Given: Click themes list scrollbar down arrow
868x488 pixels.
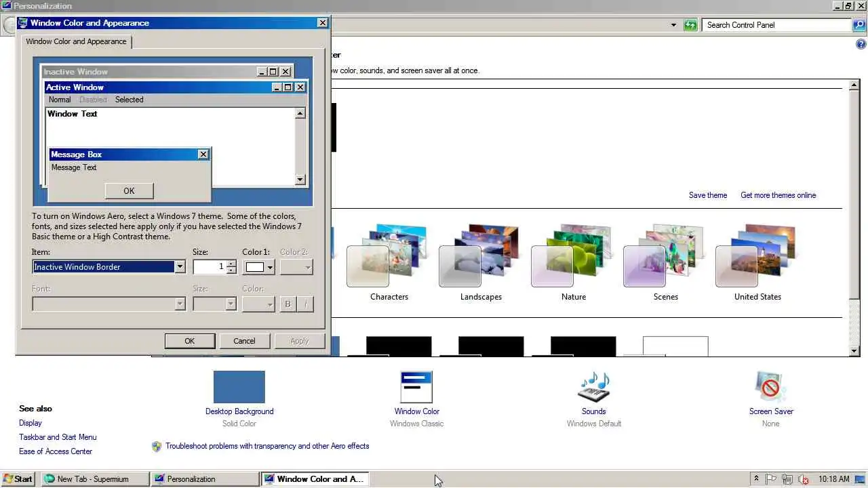Looking at the screenshot, I should coord(854,350).
